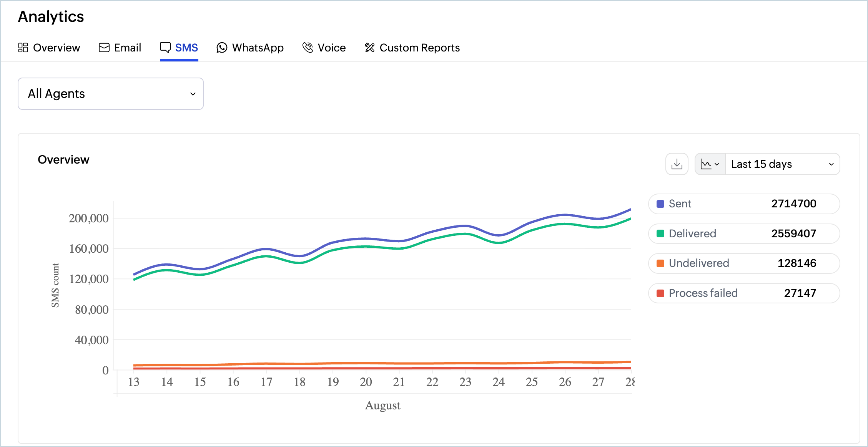This screenshot has height=447, width=868.
Task: Click the 80,000 y-axis label
Action: point(91,310)
